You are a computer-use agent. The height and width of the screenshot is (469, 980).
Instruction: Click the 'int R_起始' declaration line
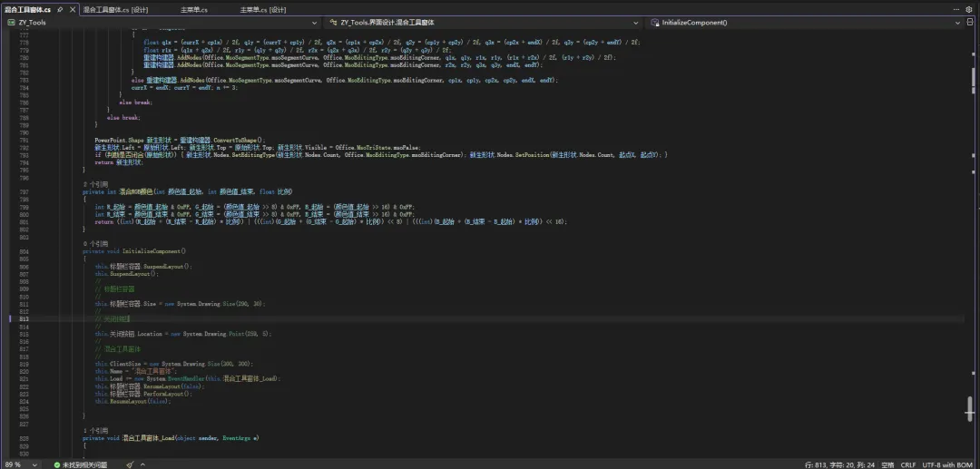tap(254, 207)
